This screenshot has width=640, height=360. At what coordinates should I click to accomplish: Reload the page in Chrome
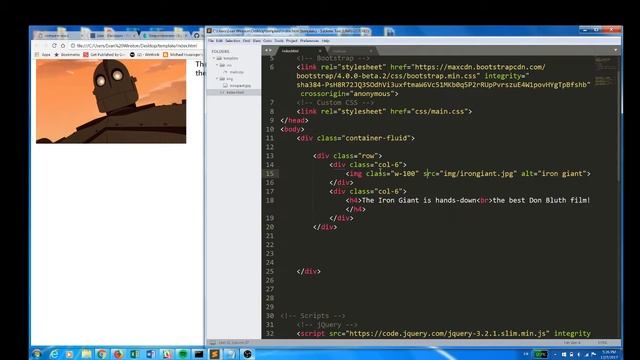click(54, 46)
